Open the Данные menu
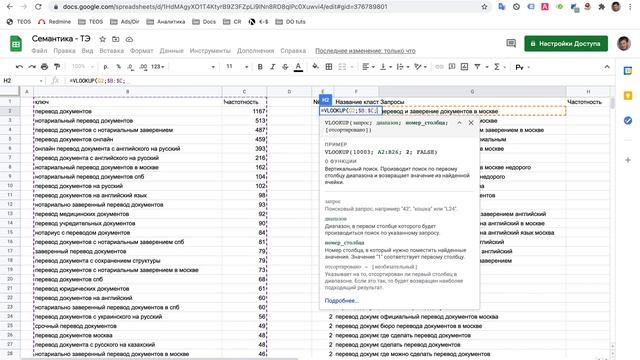Screen dimensions: 640x360 (171, 51)
